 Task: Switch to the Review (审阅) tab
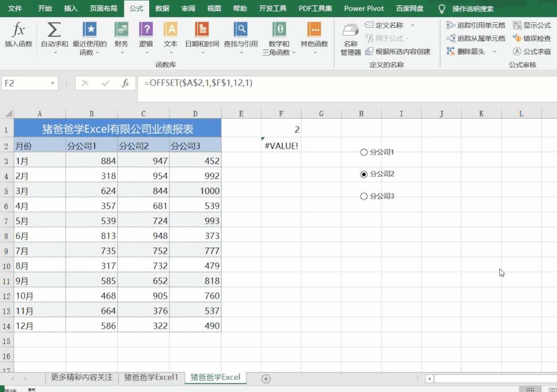(188, 9)
